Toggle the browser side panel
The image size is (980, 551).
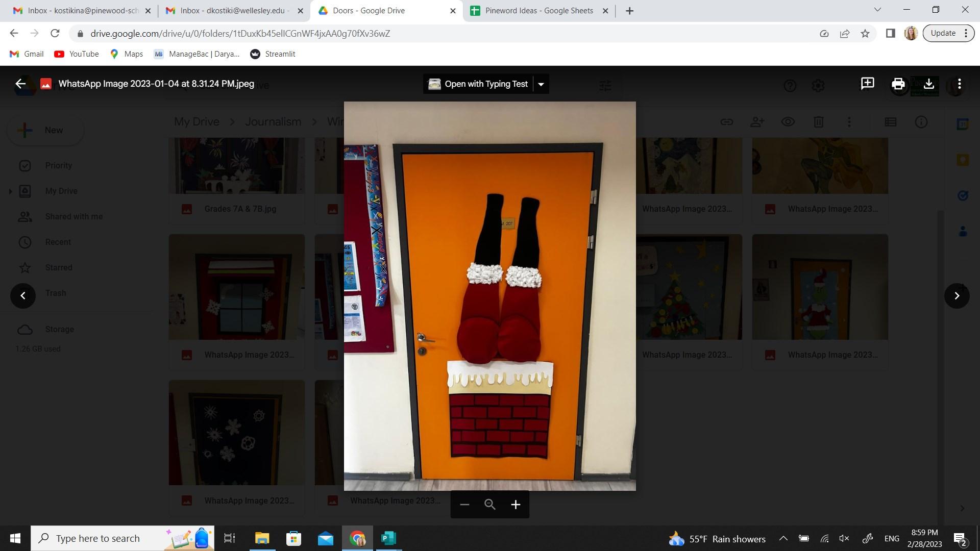pyautogui.click(x=890, y=34)
